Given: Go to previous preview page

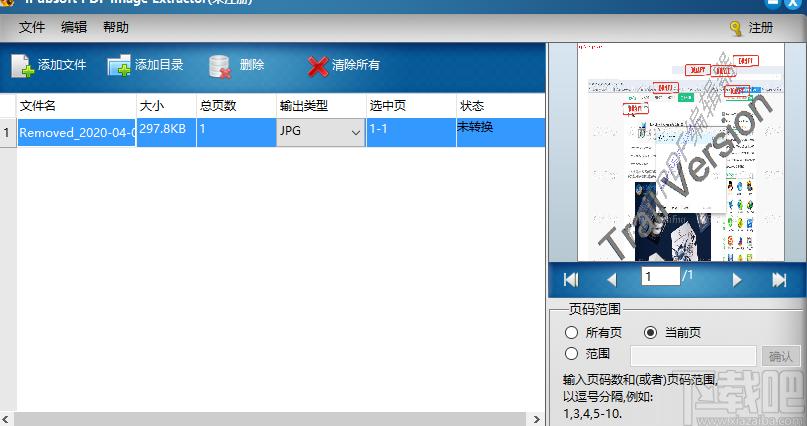Looking at the screenshot, I should pyautogui.click(x=612, y=280).
